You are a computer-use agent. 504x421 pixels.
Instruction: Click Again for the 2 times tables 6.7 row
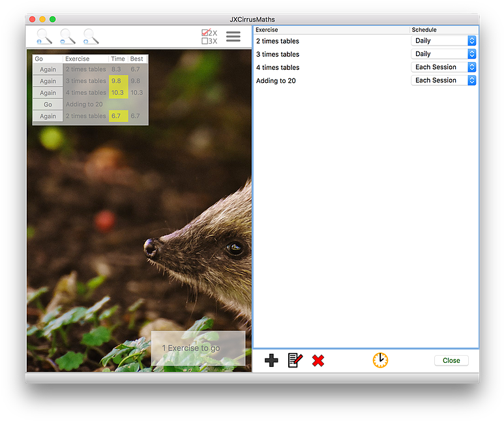coord(48,116)
